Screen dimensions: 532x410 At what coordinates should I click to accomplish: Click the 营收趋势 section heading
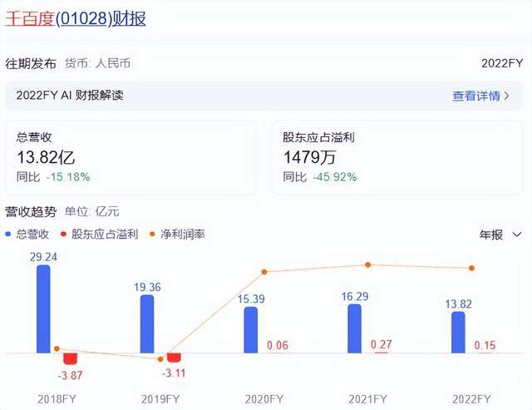[x=31, y=212]
